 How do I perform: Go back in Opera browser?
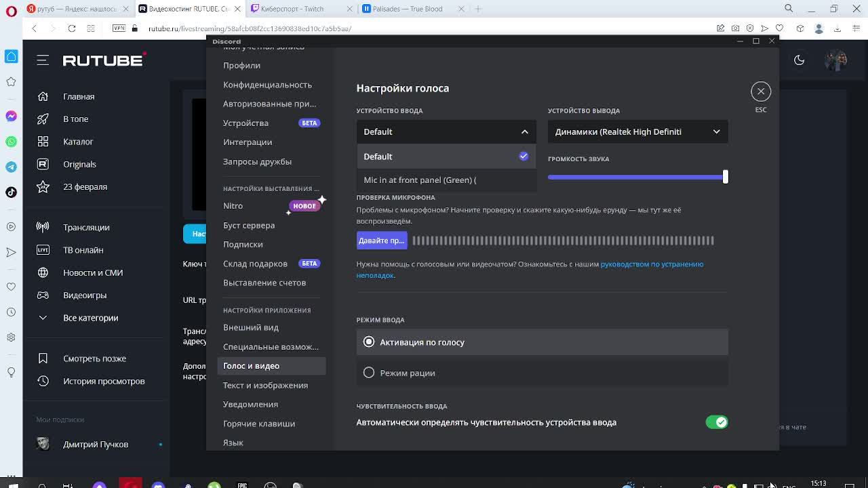tap(34, 28)
